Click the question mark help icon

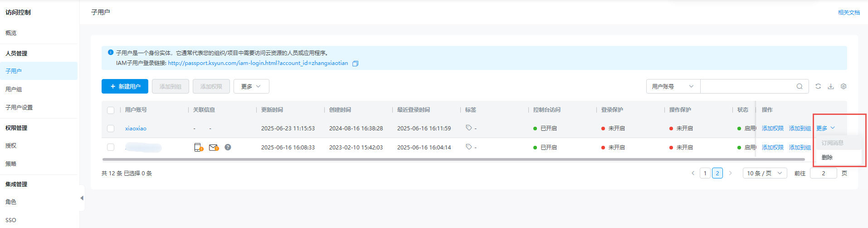coord(228,147)
